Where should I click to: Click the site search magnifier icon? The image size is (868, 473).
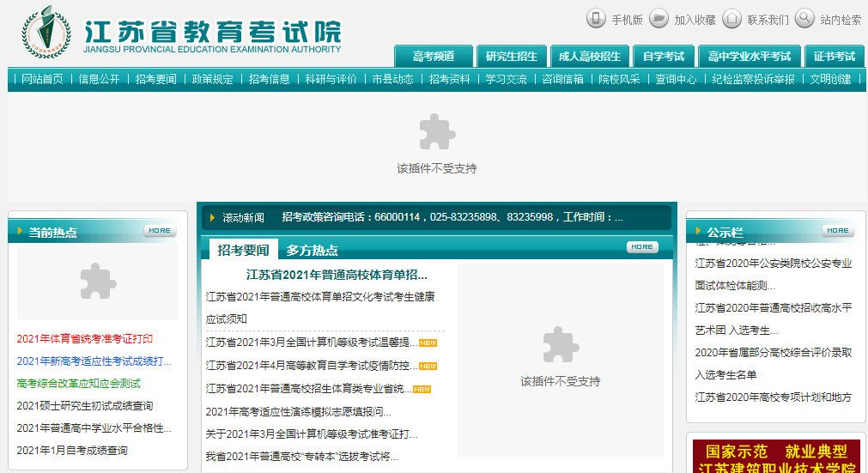pos(804,18)
